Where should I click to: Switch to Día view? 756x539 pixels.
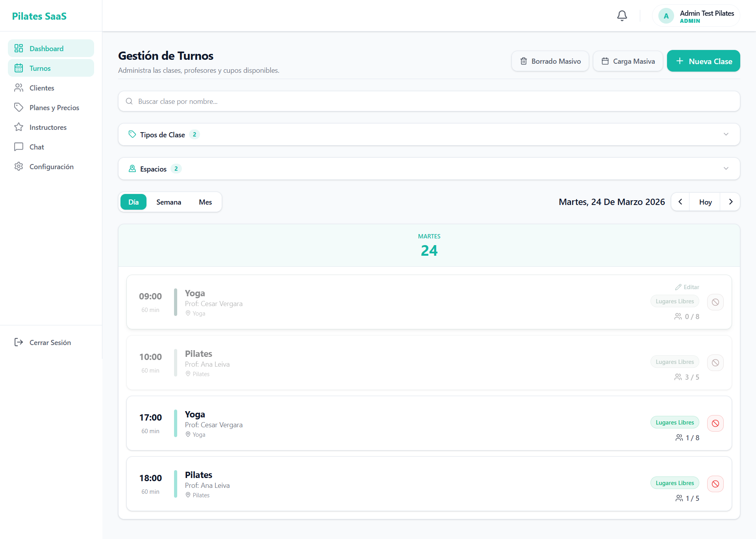(x=133, y=202)
